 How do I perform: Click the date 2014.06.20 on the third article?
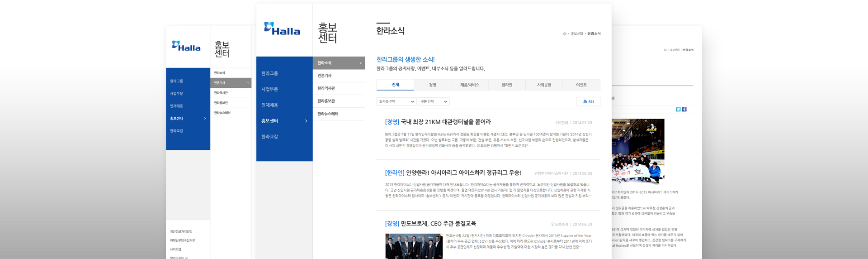582,224
